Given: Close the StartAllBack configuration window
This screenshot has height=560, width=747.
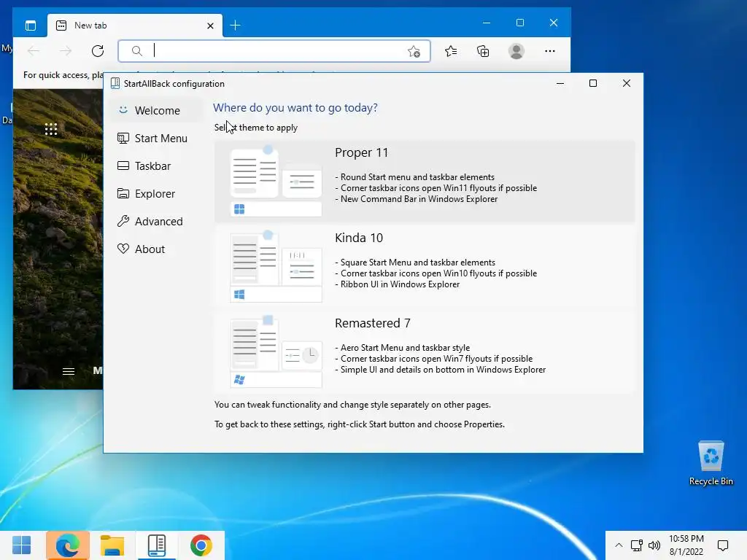Looking at the screenshot, I should 627,83.
